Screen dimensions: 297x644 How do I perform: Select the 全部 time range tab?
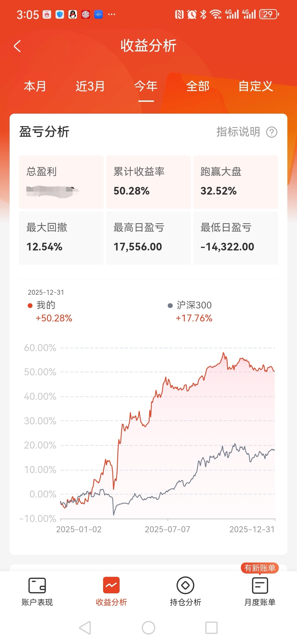198,86
